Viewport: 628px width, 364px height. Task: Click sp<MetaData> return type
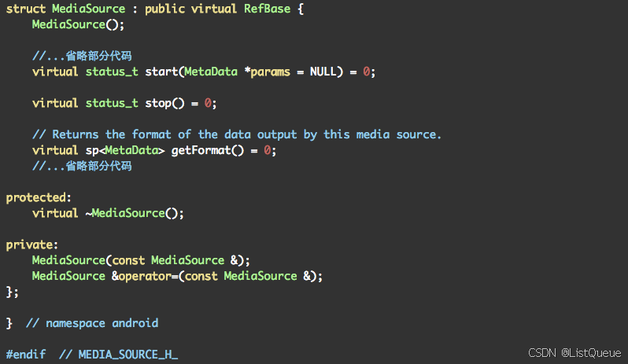[125, 150]
